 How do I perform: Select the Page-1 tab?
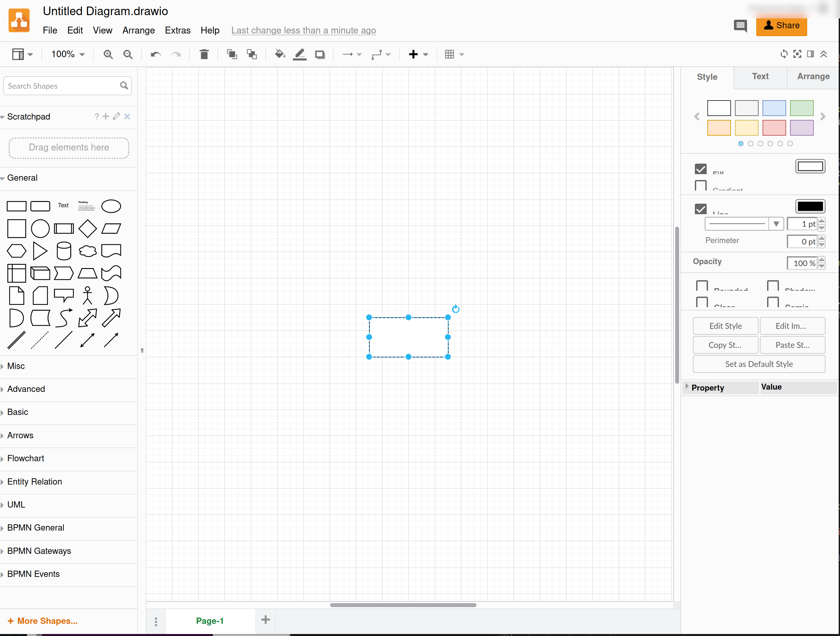[210, 621]
